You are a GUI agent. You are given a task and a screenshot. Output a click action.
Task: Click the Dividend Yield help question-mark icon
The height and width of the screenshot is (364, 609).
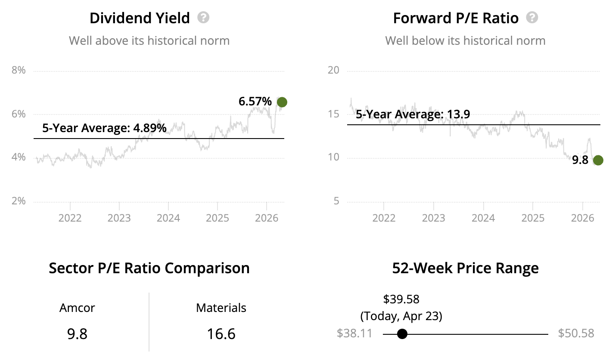203,18
